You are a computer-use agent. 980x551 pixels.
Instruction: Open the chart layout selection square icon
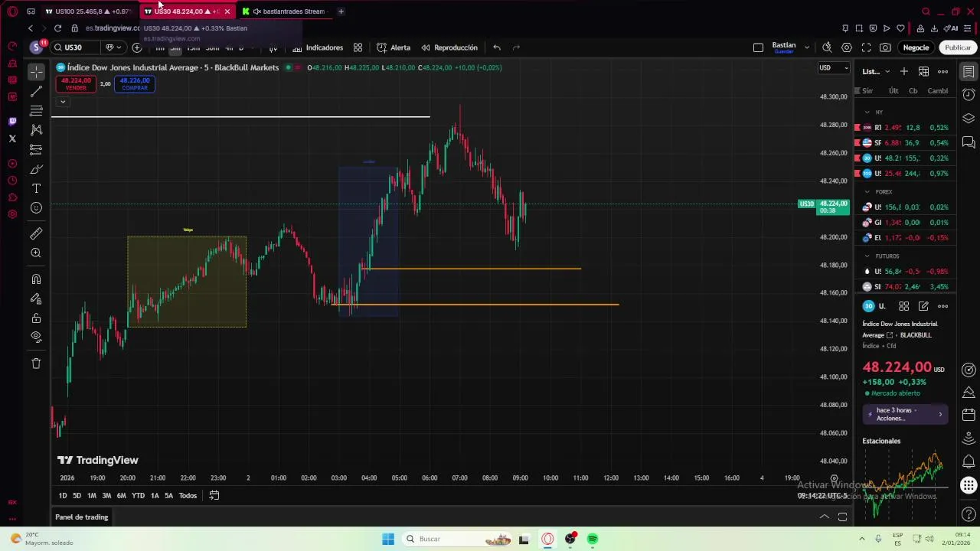click(758, 47)
